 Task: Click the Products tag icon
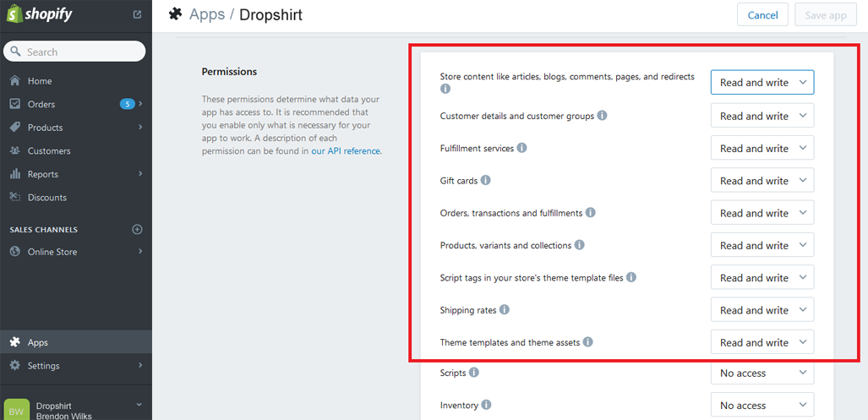click(x=15, y=128)
